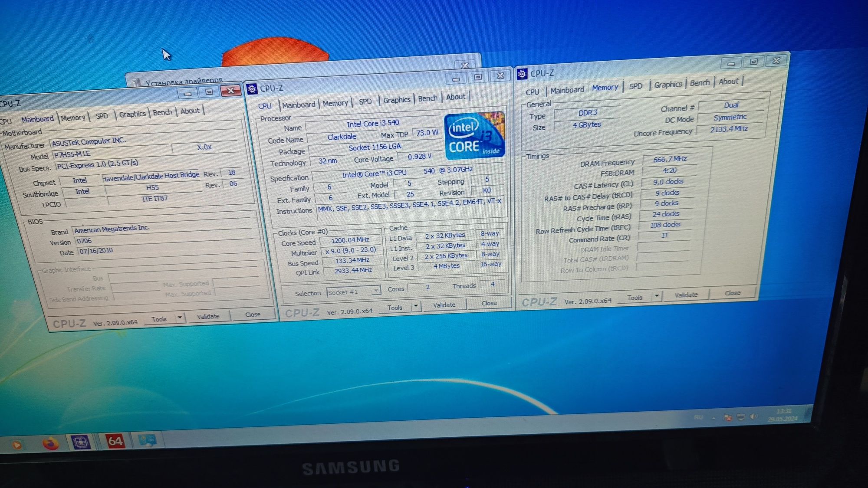Click Validate in right CPU-Z window
This screenshot has width=868, height=488.
tap(686, 295)
